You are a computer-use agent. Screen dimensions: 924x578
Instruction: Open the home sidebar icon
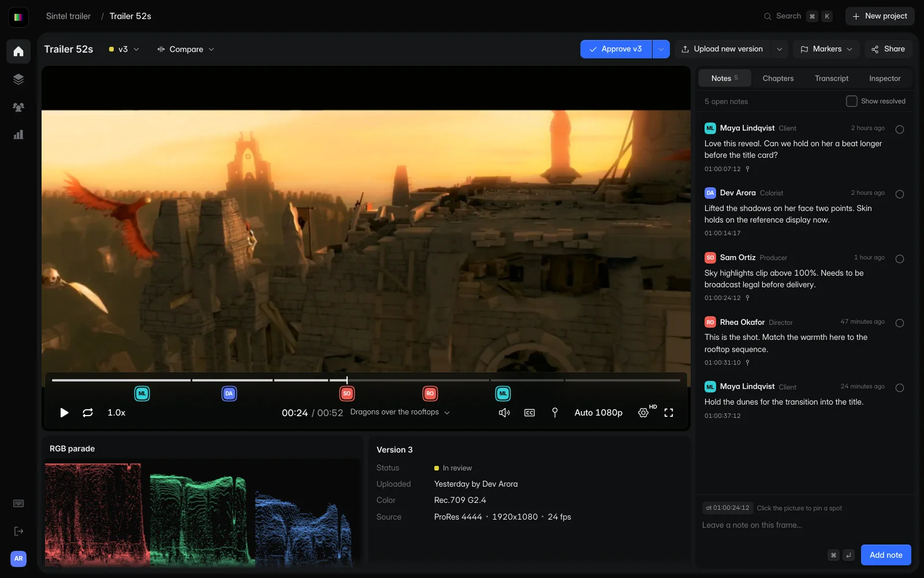(18, 51)
